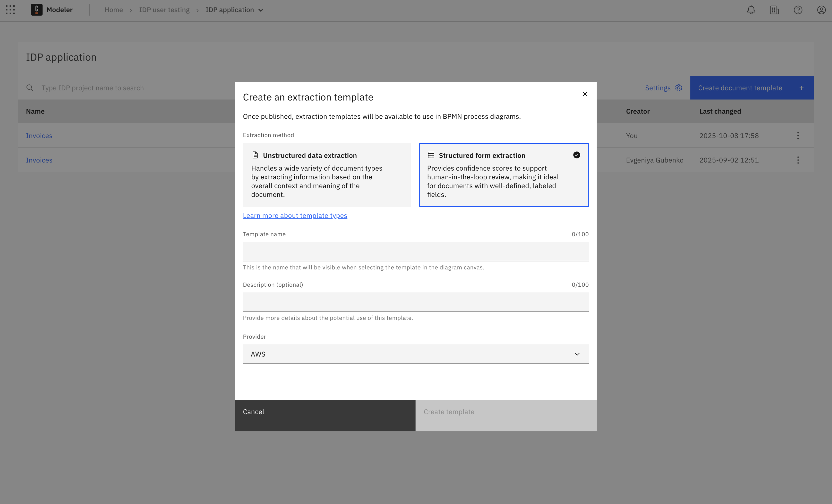The height and width of the screenshot is (504, 832).
Task: Select Unstructured data extraction method
Action: tap(326, 175)
